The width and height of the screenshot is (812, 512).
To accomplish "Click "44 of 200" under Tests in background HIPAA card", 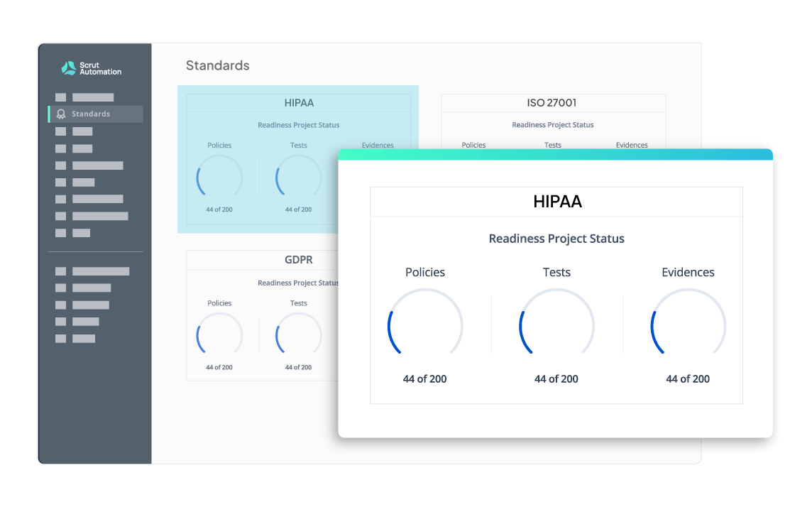I will click(298, 209).
